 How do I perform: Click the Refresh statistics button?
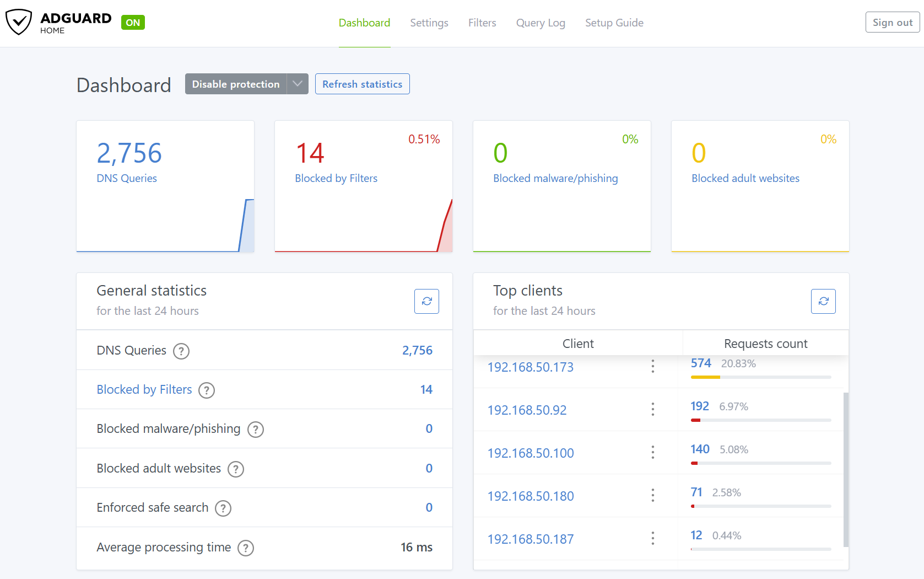362,84
